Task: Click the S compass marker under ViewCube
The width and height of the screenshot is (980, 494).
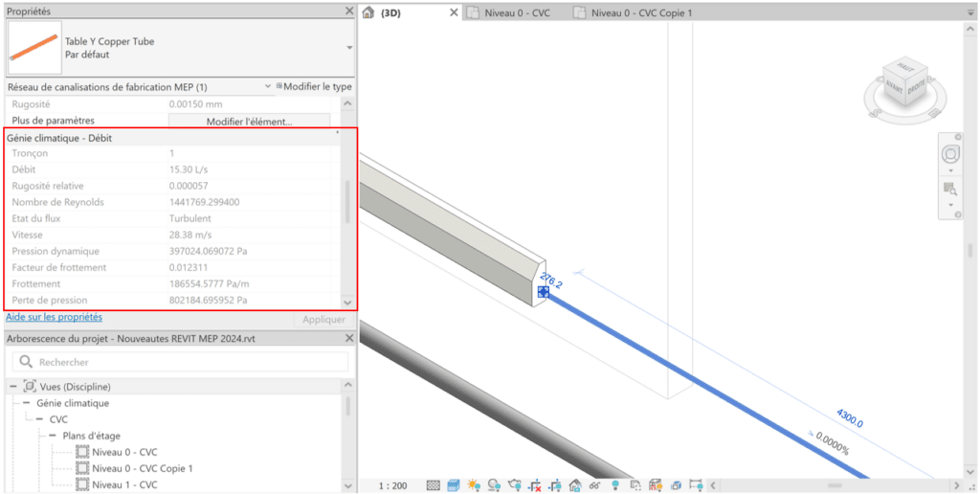Action: point(875,113)
